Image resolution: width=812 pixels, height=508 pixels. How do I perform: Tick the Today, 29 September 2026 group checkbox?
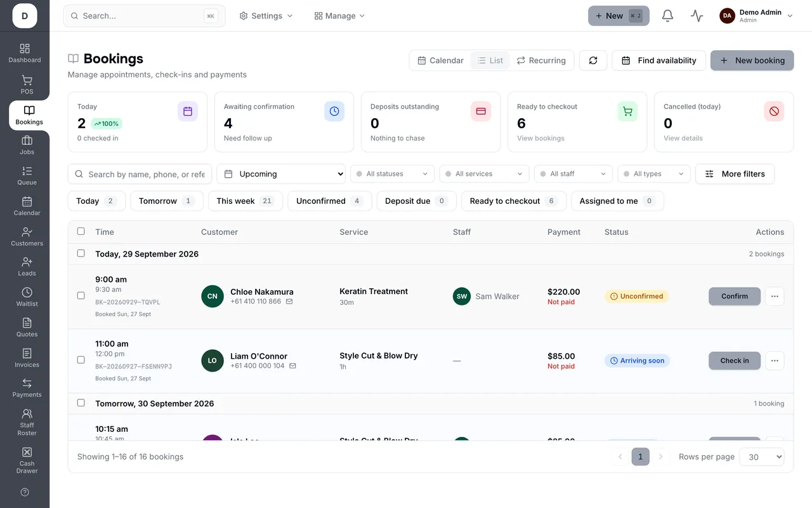tap(81, 253)
